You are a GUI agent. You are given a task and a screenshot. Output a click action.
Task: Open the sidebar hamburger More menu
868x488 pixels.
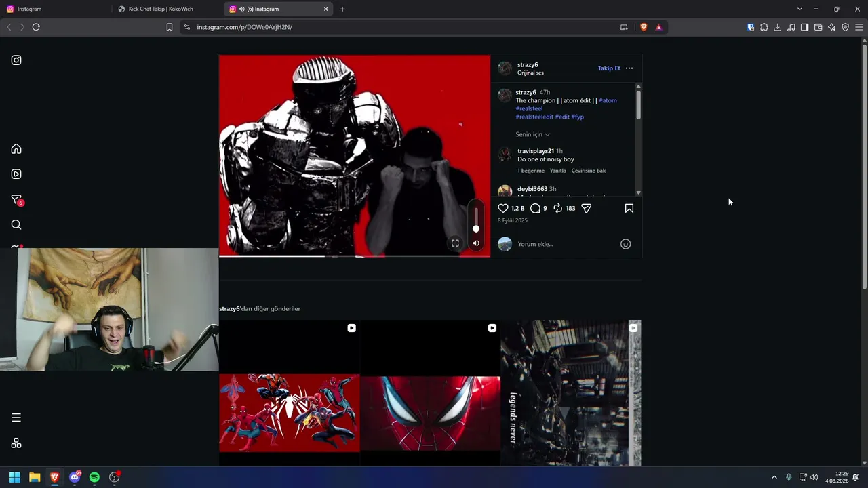pos(16,418)
